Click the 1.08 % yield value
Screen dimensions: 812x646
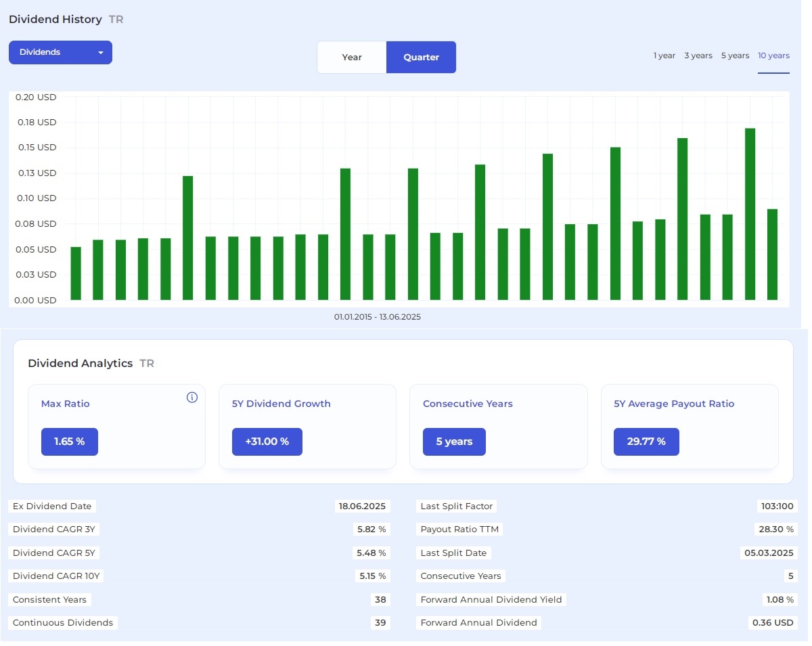pos(780,600)
